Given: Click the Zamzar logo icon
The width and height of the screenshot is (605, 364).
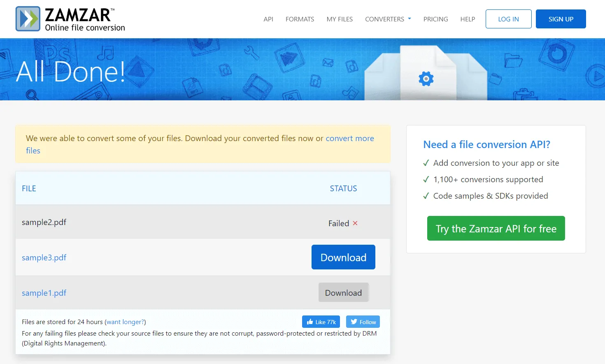Looking at the screenshot, I should pos(28,19).
